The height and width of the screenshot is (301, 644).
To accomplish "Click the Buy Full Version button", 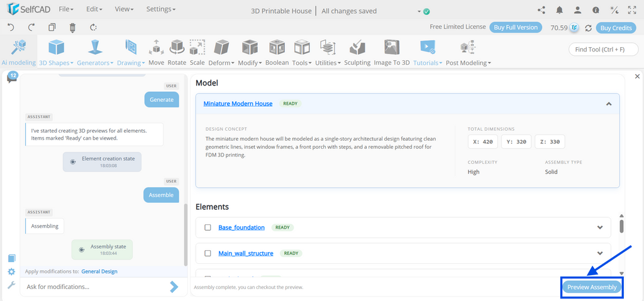I will click(x=516, y=28).
